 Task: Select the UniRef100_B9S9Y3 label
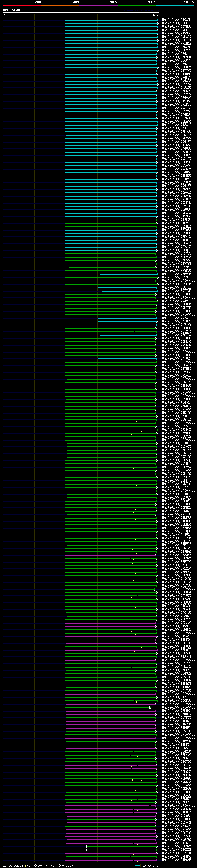[176, 267]
